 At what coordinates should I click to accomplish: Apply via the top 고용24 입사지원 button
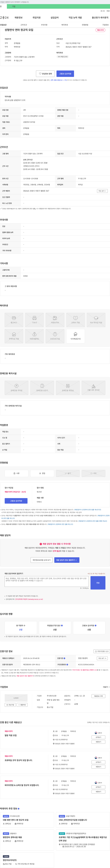click(65, 74)
